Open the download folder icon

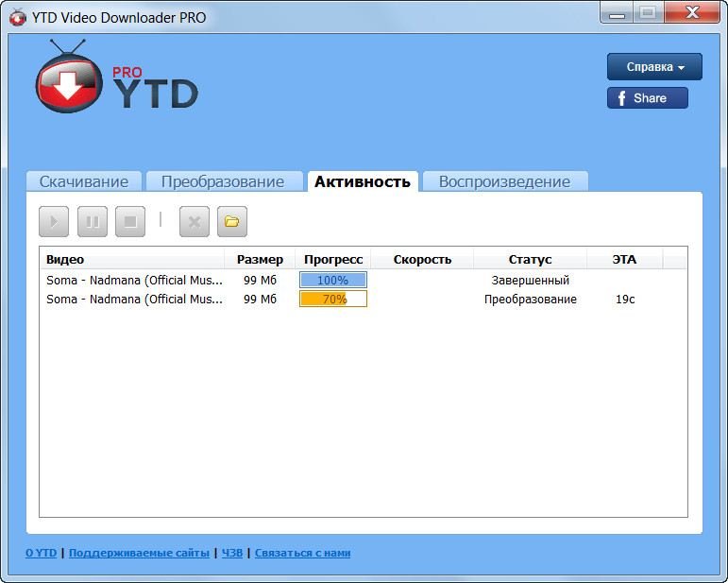[232, 222]
